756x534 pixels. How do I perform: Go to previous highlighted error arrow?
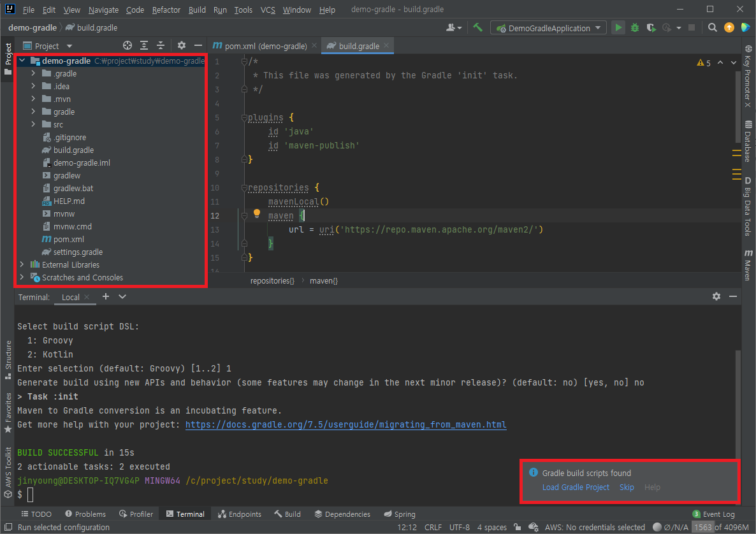tap(720, 62)
